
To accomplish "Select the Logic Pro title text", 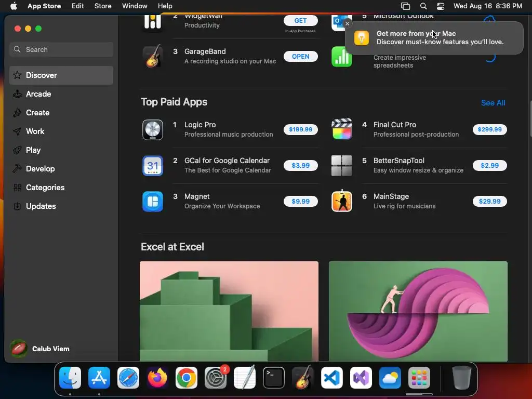I will (x=200, y=125).
